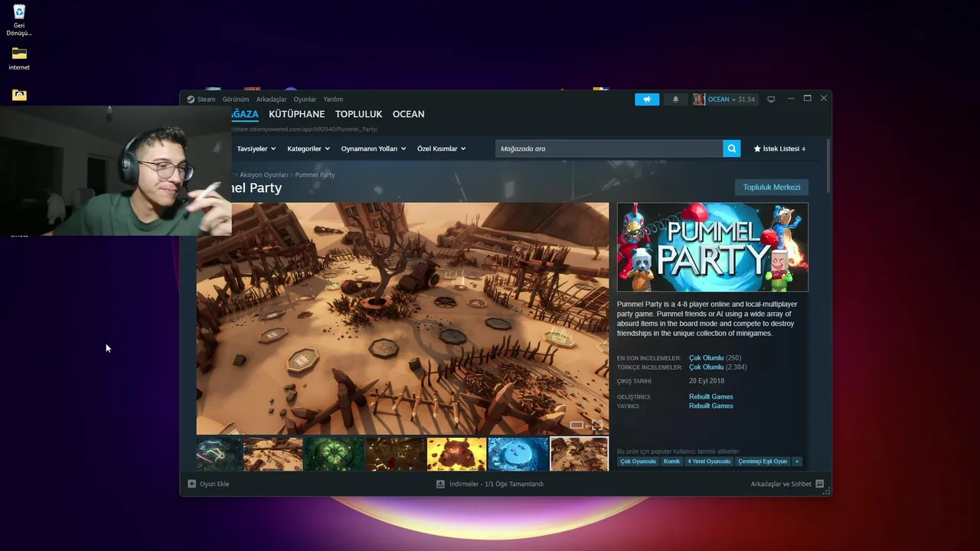Click recent reviews Çok Olumlu link
Screen dimensions: 980x551
click(x=706, y=358)
